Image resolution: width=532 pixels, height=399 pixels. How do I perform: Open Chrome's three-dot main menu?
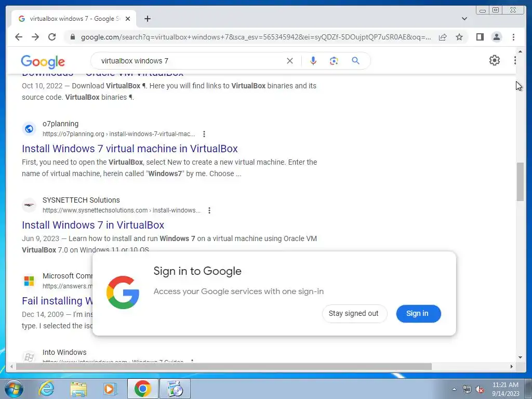513,37
